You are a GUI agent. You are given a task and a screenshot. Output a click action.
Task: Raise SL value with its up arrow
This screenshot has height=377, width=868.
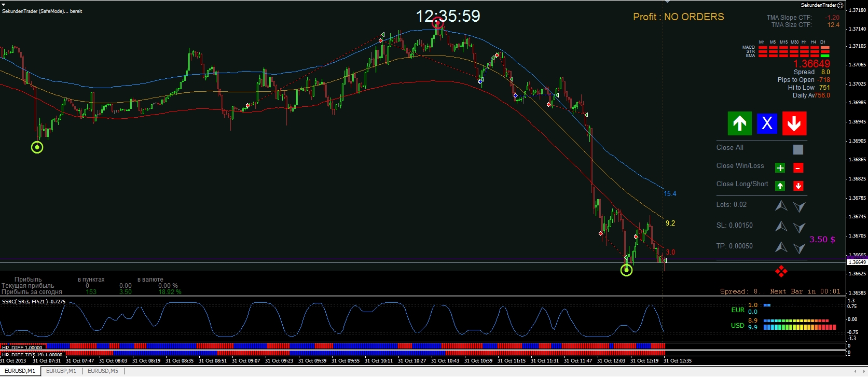pos(781,227)
